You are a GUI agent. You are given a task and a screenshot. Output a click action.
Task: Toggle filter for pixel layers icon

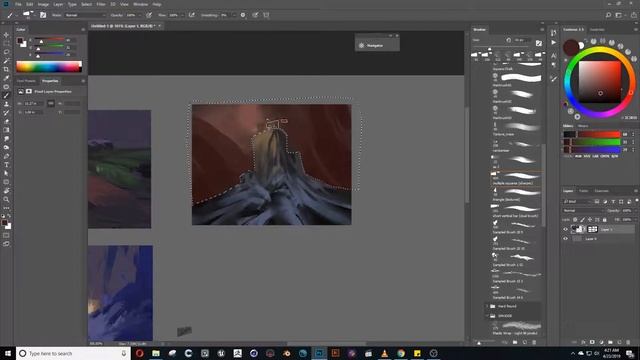[x=597, y=202]
